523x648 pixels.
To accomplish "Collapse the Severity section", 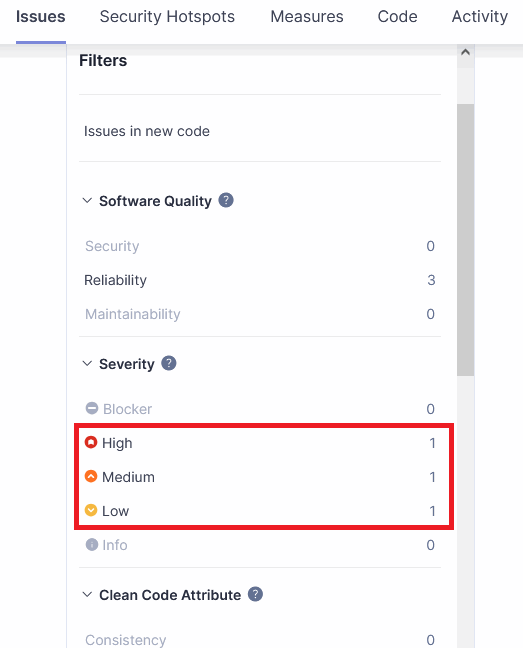I will pos(87,364).
